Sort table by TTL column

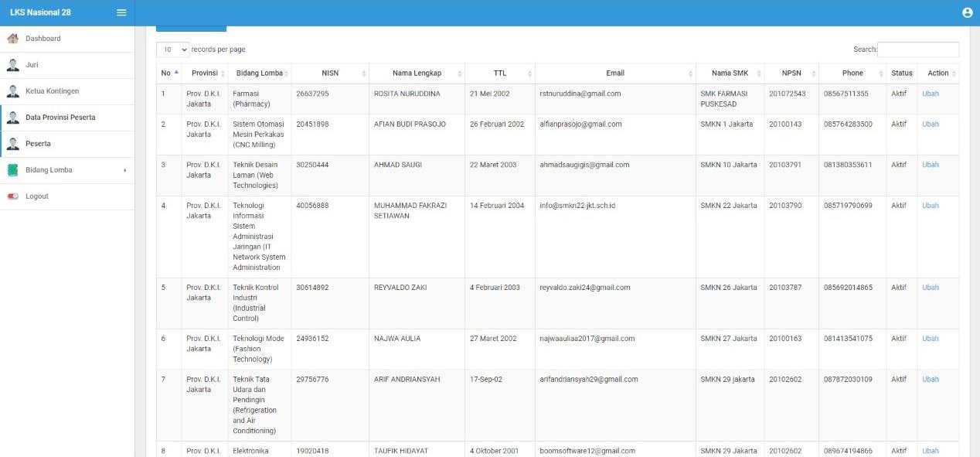click(x=499, y=73)
